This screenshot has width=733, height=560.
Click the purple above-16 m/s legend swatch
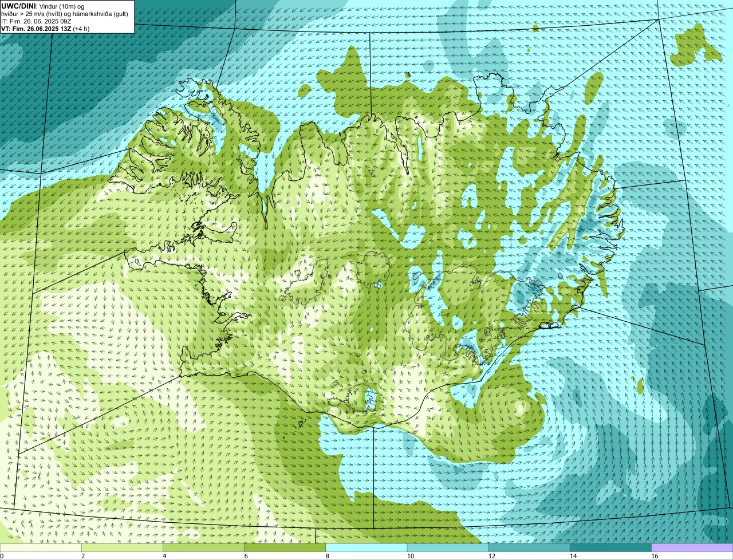click(x=692, y=547)
